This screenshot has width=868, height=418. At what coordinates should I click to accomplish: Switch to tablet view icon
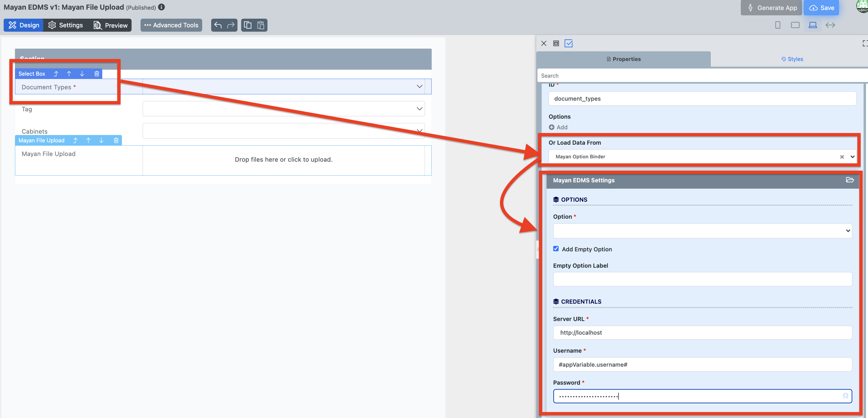pyautogui.click(x=795, y=25)
